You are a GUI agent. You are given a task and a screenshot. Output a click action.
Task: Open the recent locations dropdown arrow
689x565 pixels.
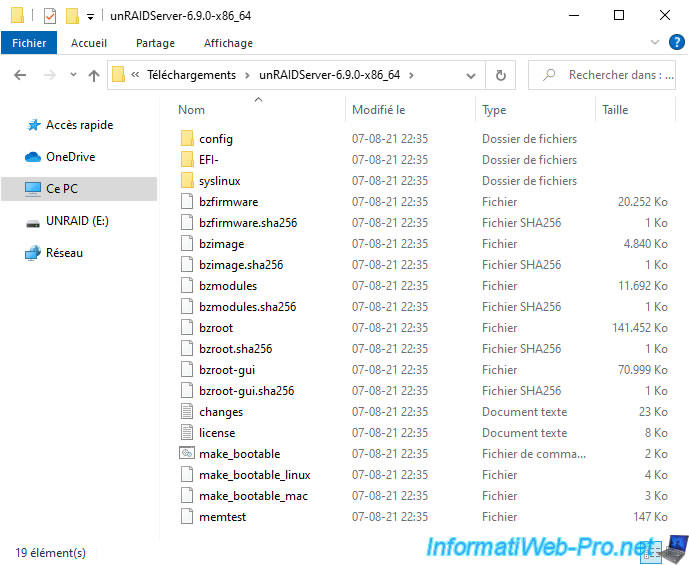click(x=71, y=75)
